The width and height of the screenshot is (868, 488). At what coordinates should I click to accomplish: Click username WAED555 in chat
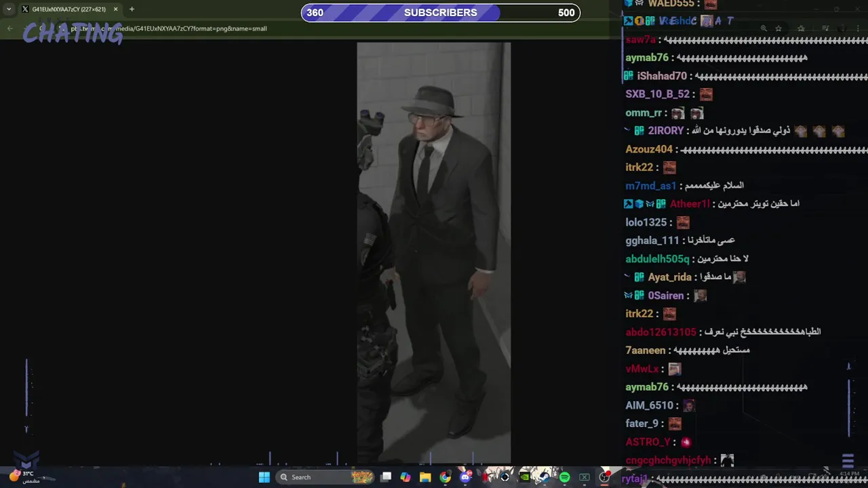click(671, 3)
